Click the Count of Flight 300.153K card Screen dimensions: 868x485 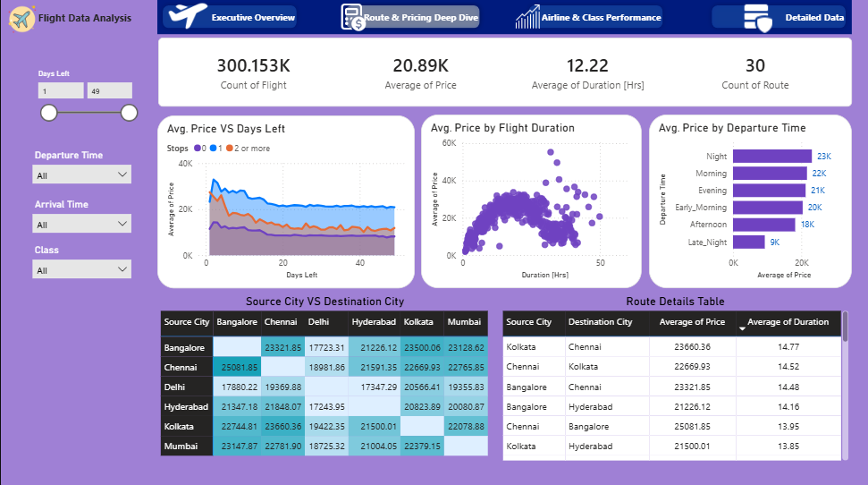(254, 73)
